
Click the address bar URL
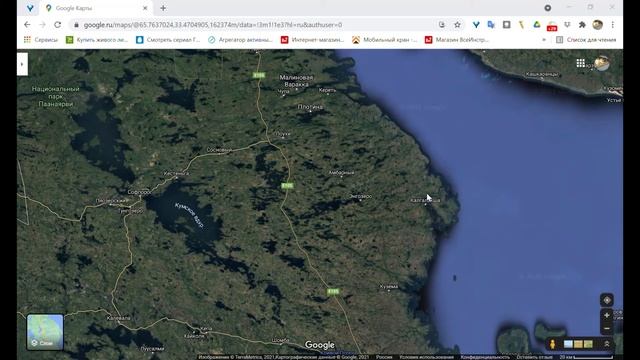coord(213,25)
